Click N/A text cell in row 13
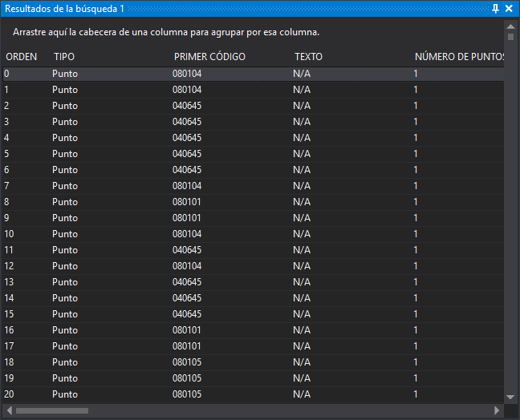Image resolution: width=520 pixels, height=420 pixels. pos(302,282)
